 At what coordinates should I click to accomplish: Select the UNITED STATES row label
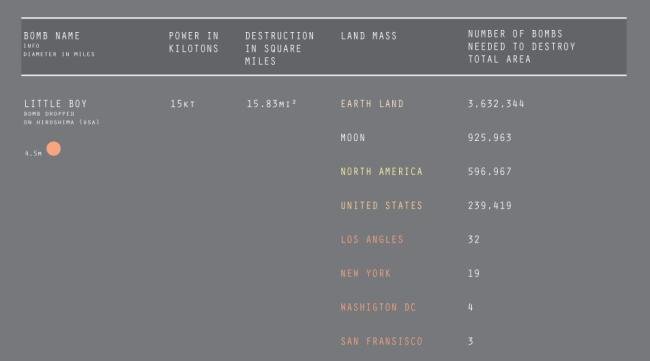point(381,206)
